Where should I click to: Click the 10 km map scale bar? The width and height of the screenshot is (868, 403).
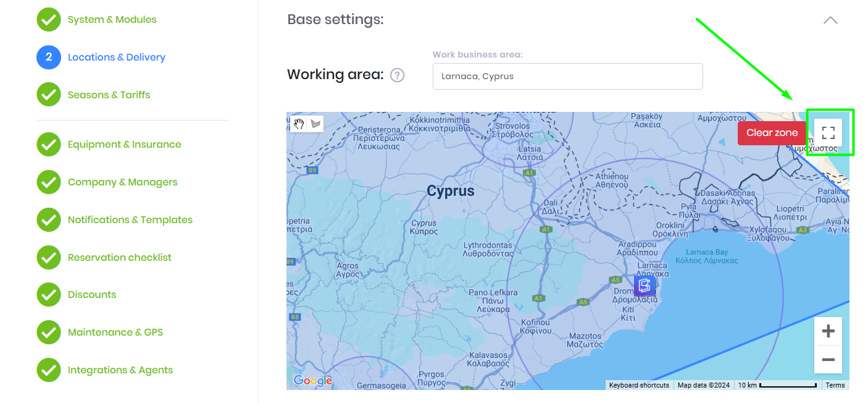point(777,385)
